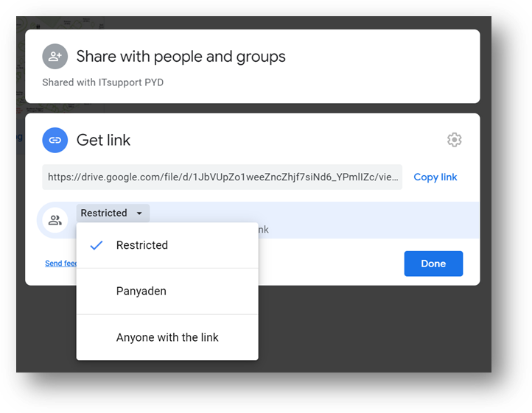Choose Anyone with the link option
This screenshot has width=532, height=413.
tap(167, 337)
